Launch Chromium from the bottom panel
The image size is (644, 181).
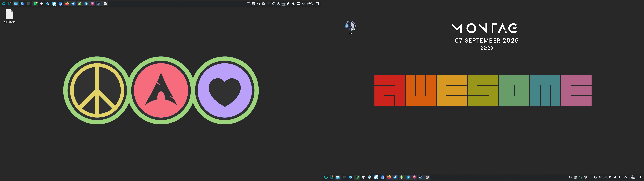pos(383,177)
